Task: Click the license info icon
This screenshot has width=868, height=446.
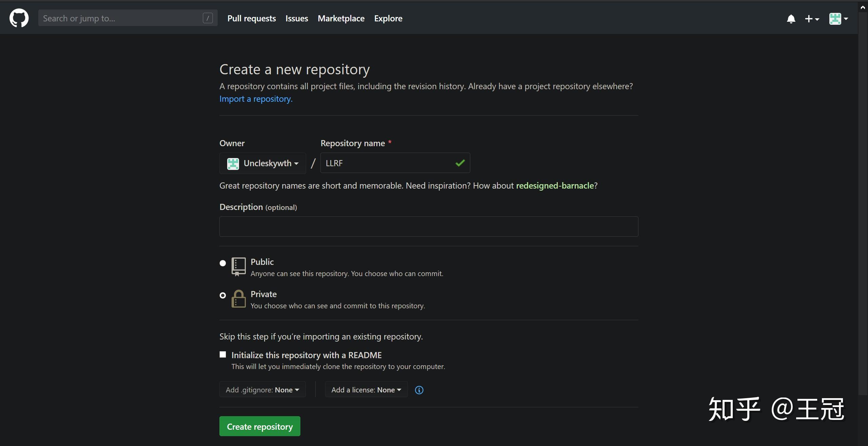Action: 419,390
